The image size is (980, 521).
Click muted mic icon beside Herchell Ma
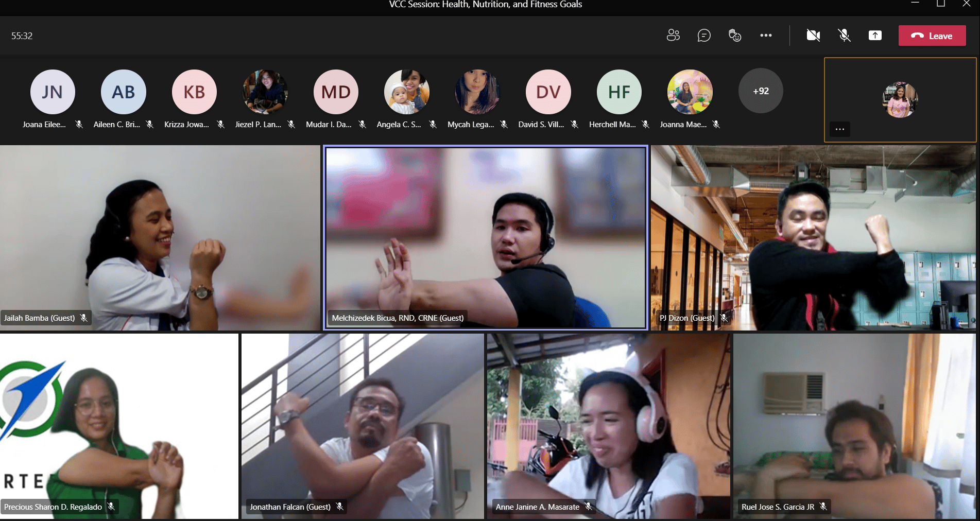(x=645, y=124)
